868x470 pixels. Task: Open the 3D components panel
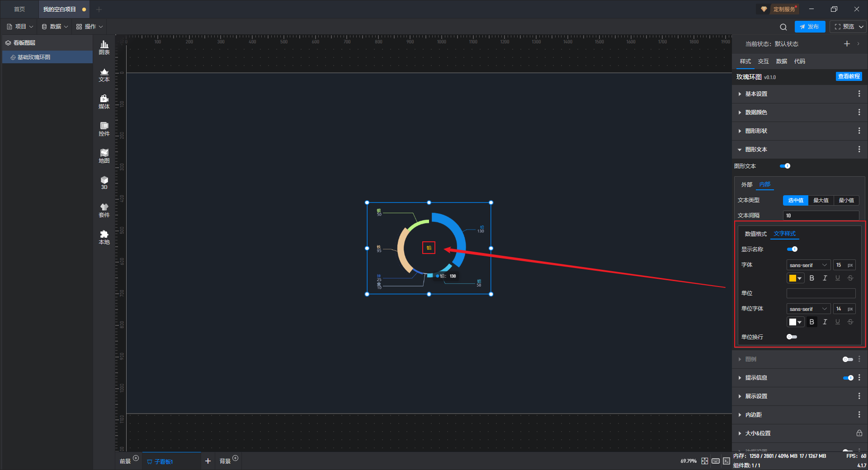pyautogui.click(x=104, y=183)
